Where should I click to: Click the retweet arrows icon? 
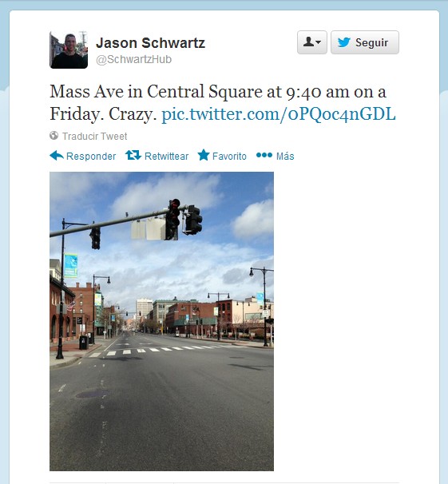(x=133, y=155)
